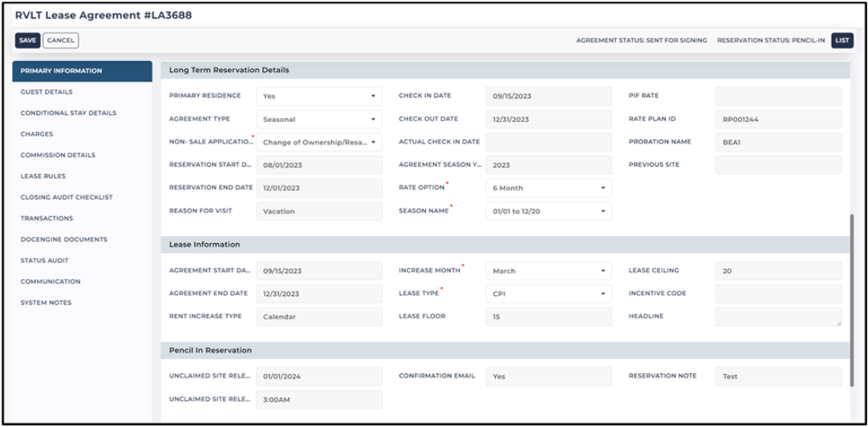Viewport: 868px width, 427px height.
Task: Select Primary Information sidebar tab
Action: tap(82, 71)
